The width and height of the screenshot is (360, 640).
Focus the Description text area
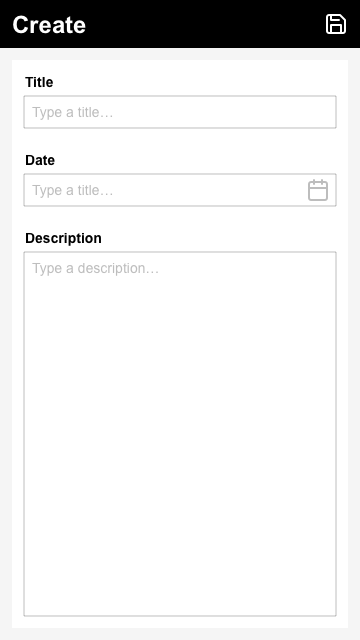click(180, 433)
